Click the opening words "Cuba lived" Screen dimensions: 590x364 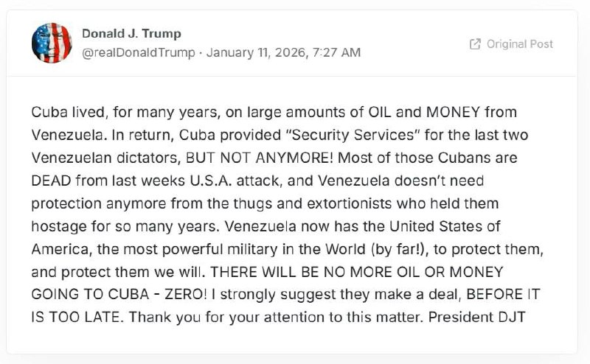61,112
